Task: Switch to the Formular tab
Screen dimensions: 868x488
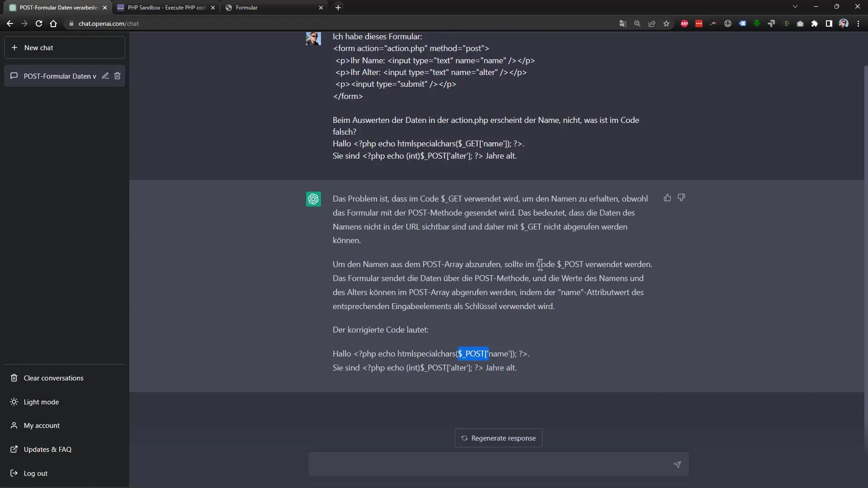Action: (x=274, y=8)
